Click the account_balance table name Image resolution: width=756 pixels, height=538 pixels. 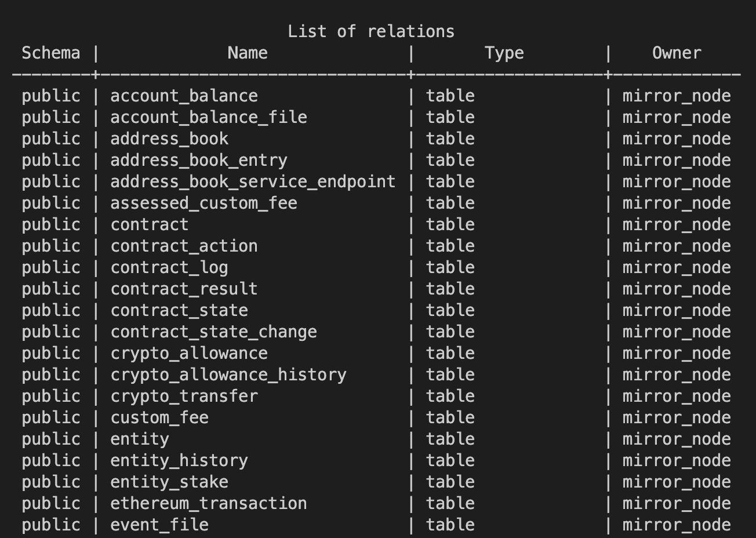tap(184, 96)
